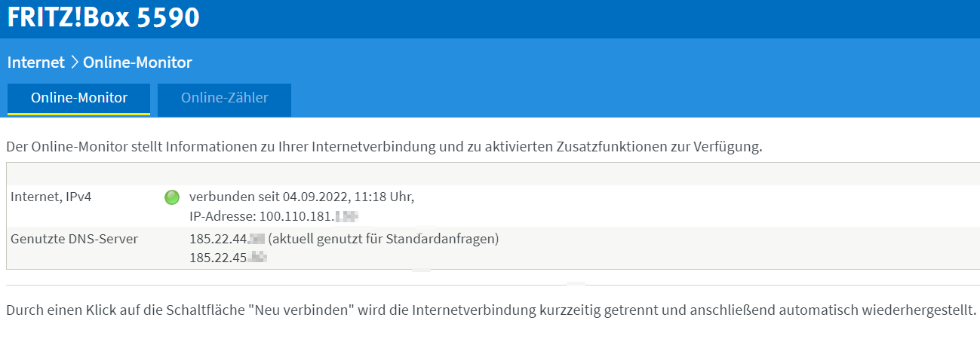Image resolution: width=980 pixels, height=339 pixels.
Task: Click the green IPv4 connection status indicator
Action: [172, 197]
